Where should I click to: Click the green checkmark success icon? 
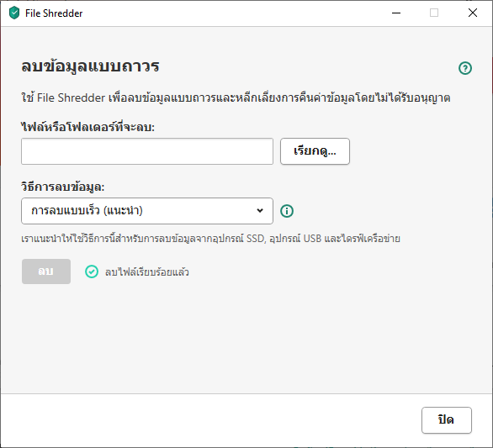tap(92, 271)
